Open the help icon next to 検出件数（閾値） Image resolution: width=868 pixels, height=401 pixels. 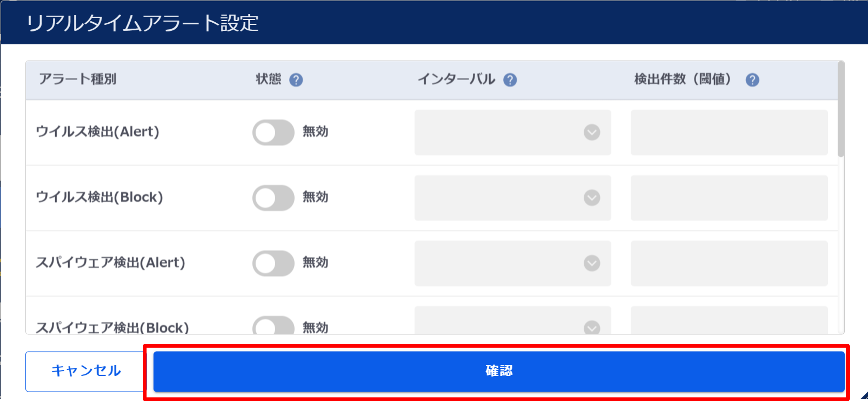point(752,80)
